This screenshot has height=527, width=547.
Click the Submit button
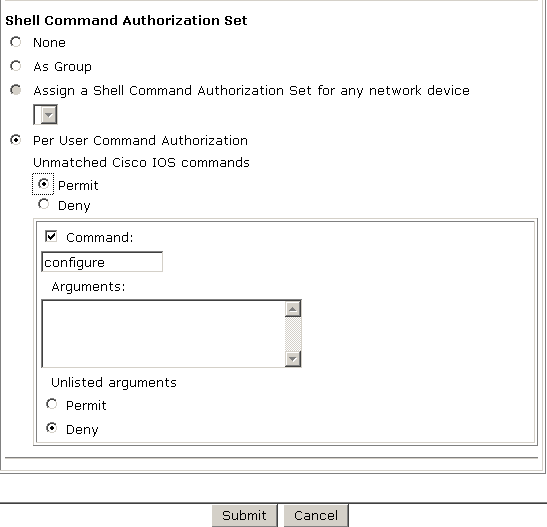(245, 515)
